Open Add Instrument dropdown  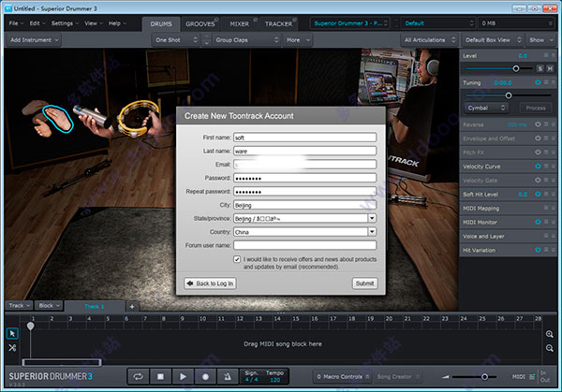click(34, 40)
